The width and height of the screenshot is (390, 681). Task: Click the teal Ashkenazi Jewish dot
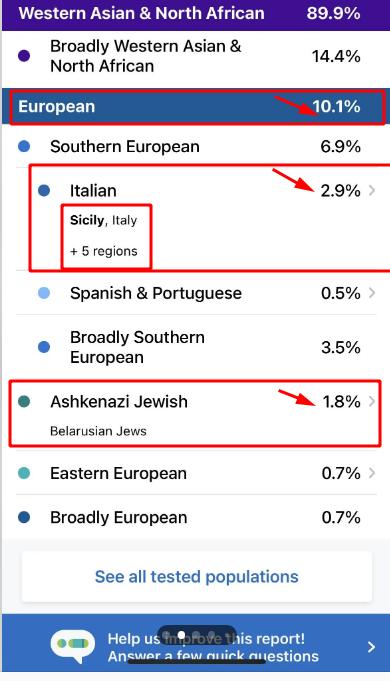[x=24, y=401]
